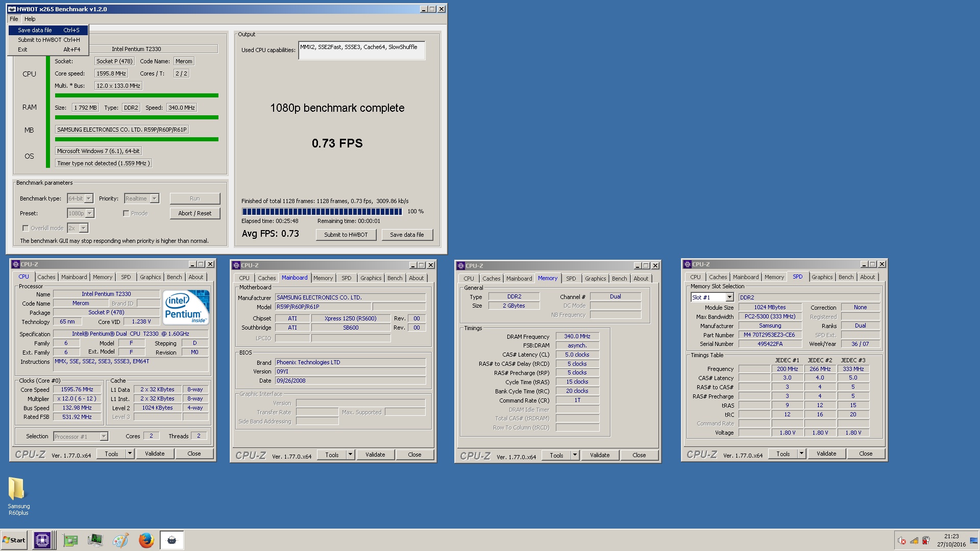Launch Paint from the taskbar
Image resolution: width=980 pixels, height=551 pixels.
[120, 540]
